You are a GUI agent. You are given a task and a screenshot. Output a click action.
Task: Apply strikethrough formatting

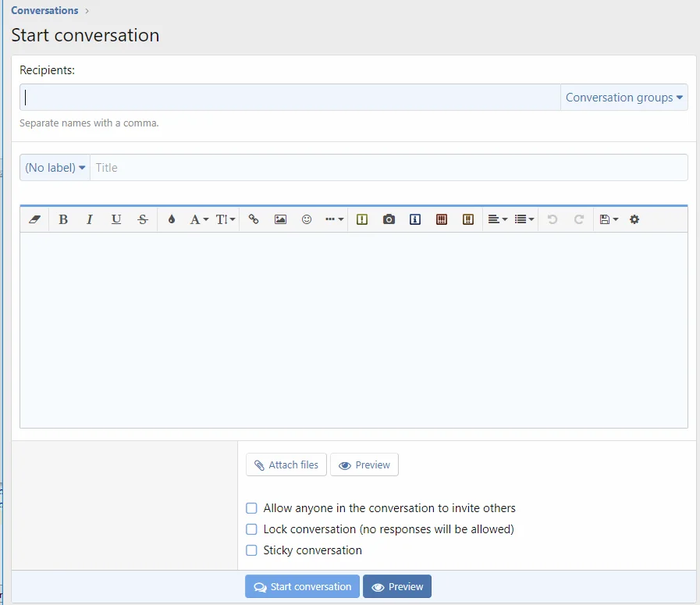(x=143, y=219)
